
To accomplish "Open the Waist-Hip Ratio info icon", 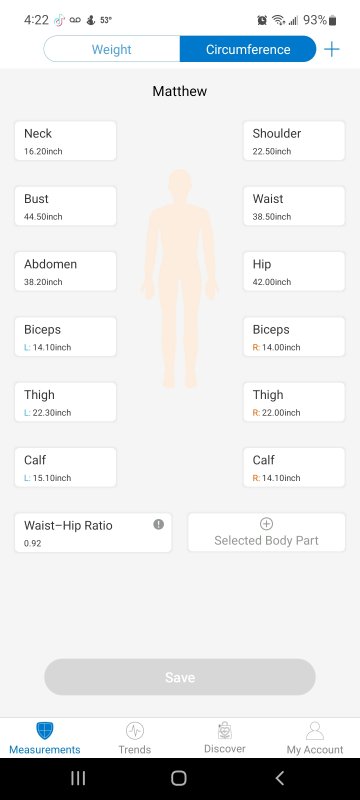I will 159,524.
